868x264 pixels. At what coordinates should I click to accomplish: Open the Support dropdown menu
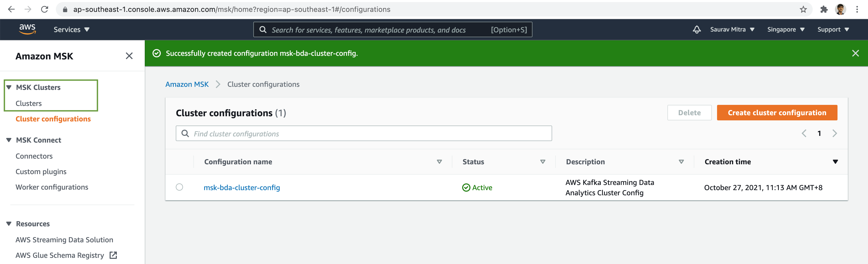833,30
